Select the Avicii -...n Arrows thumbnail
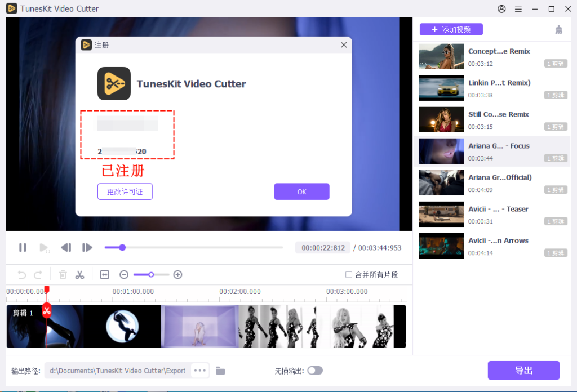The image size is (577, 392). [442, 246]
